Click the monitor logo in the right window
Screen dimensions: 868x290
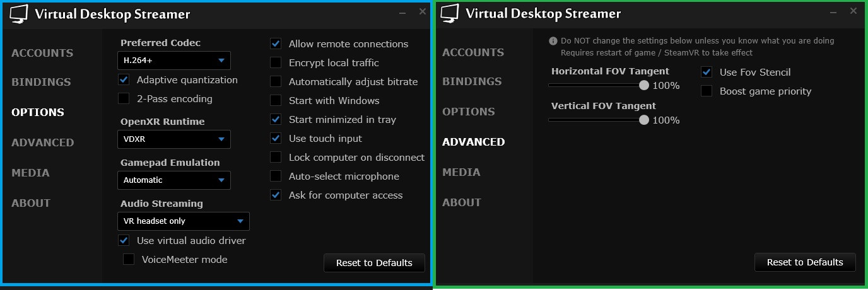coord(450,13)
